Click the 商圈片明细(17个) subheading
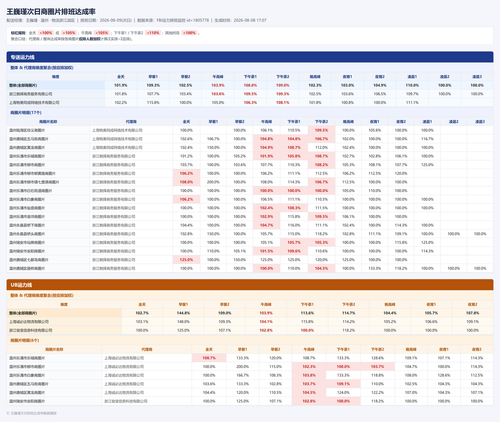Screen dimensions: 500x422 click(x=26, y=113)
